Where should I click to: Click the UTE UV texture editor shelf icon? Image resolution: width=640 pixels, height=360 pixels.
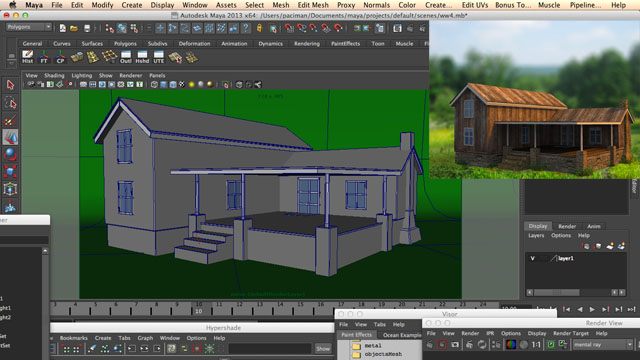tap(159, 57)
